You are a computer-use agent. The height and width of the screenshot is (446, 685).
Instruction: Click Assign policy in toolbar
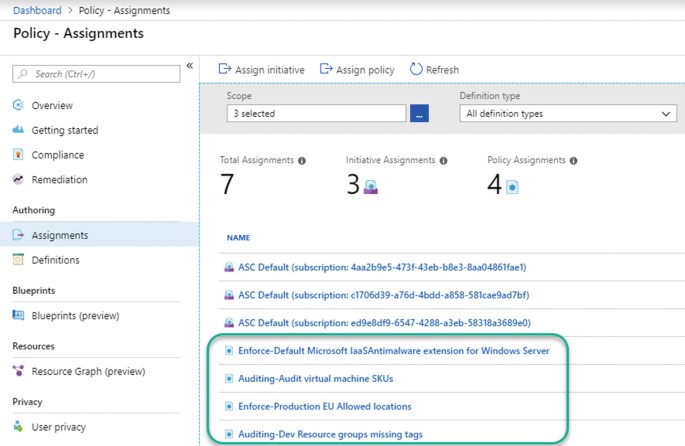click(357, 70)
